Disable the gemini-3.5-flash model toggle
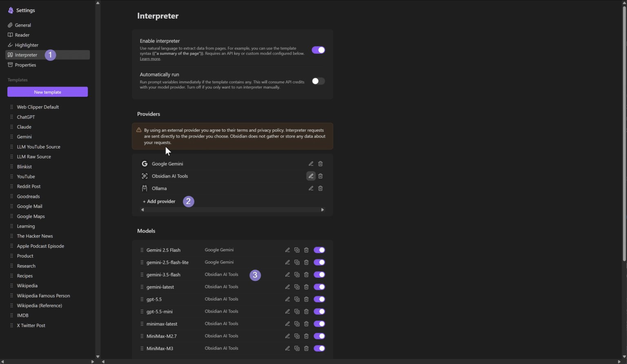The image size is (627, 364). point(319,275)
